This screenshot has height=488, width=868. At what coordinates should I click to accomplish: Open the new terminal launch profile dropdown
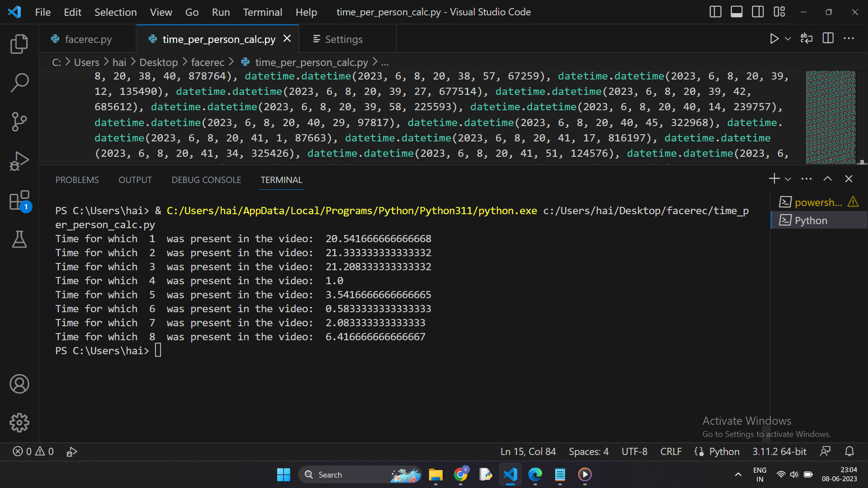[788, 179]
